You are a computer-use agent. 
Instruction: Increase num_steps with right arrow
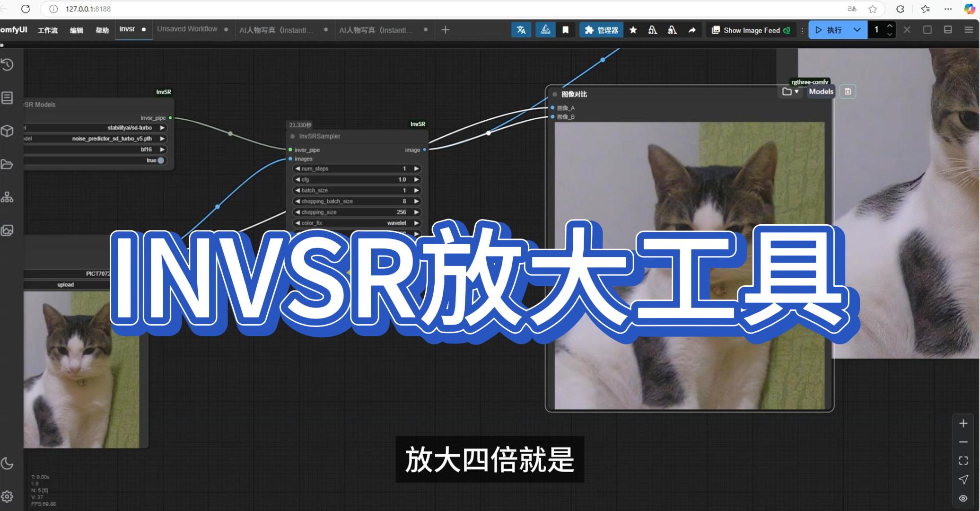(x=416, y=168)
